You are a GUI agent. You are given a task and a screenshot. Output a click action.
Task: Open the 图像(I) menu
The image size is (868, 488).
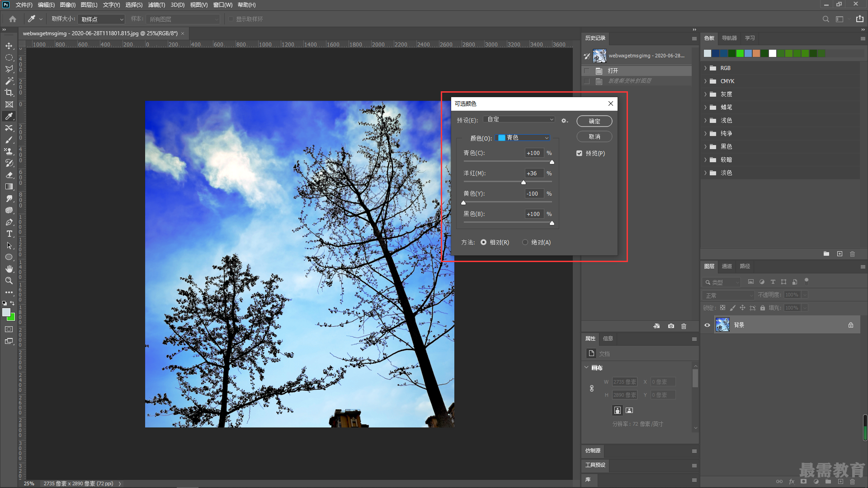pyautogui.click(x=67, y=5)
